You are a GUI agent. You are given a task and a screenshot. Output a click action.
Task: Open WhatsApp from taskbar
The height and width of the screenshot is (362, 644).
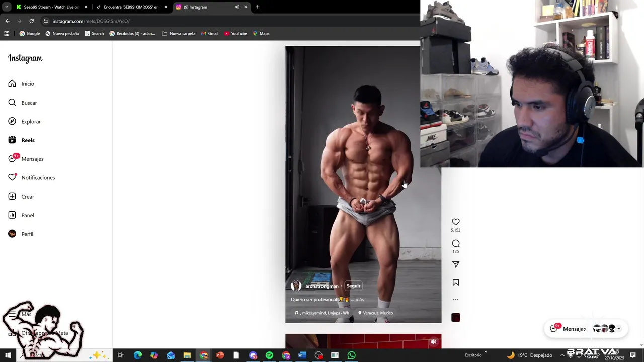(351, 355)
